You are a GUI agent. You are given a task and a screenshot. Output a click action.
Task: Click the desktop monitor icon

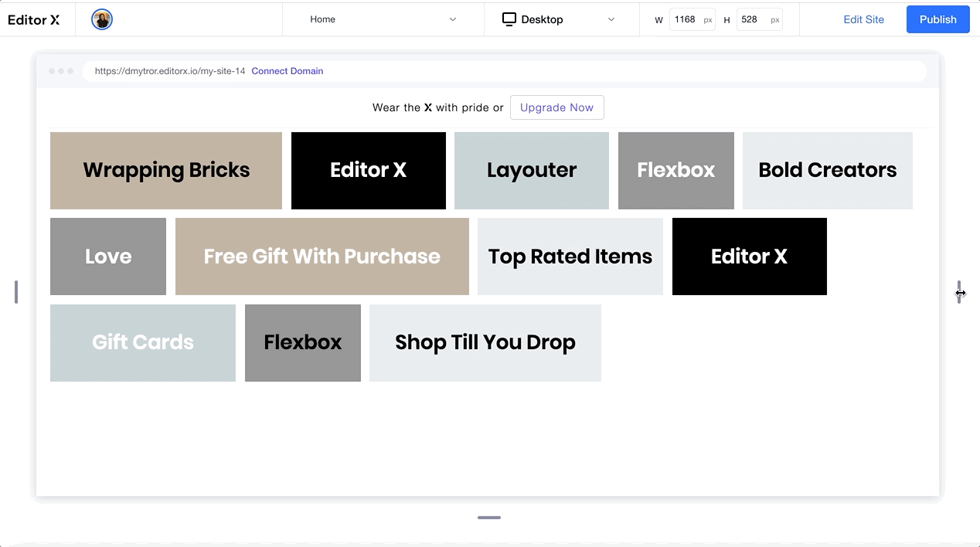coord(509,19)
